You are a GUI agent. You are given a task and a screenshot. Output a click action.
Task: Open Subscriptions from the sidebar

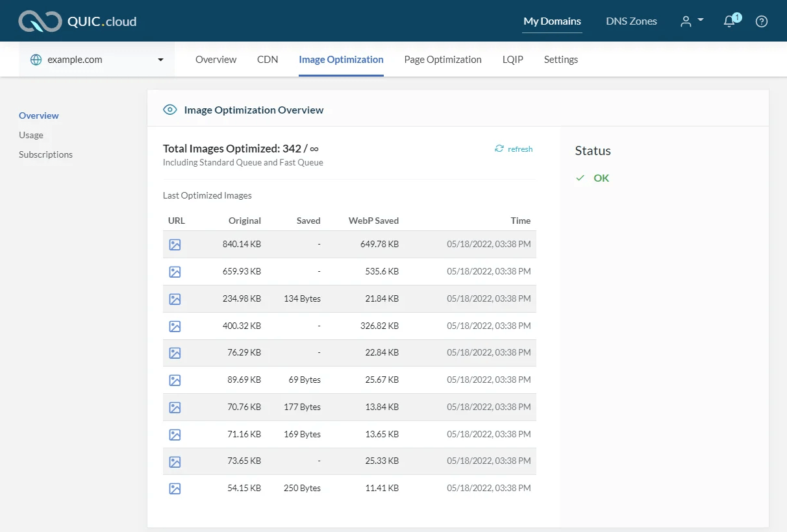tap(45, 154)
